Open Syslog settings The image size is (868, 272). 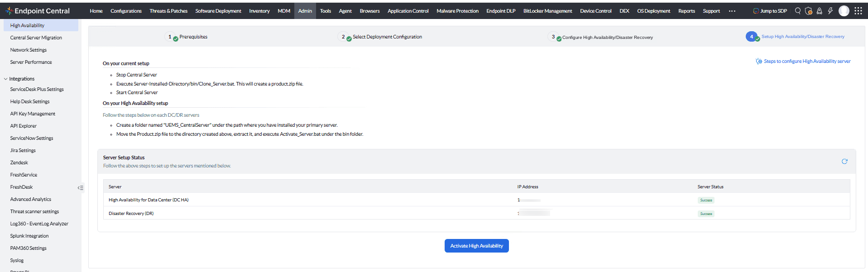click(x=17, y=260)
